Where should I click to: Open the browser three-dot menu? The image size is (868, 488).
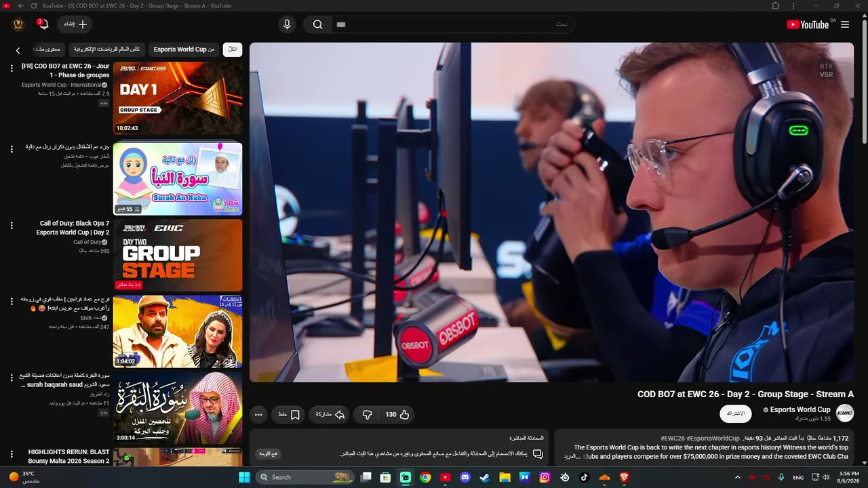(794, 6)
